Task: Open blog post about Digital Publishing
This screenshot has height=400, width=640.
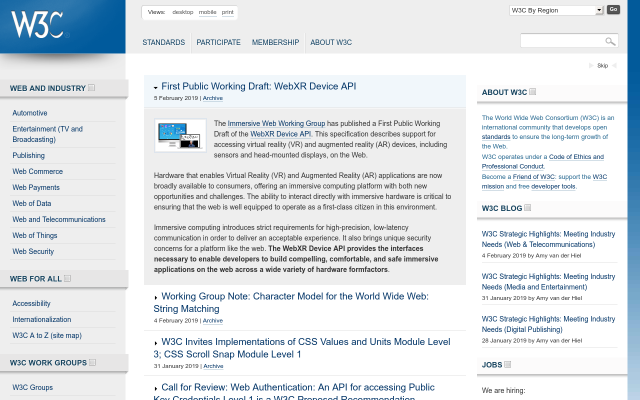Action: 548,324
